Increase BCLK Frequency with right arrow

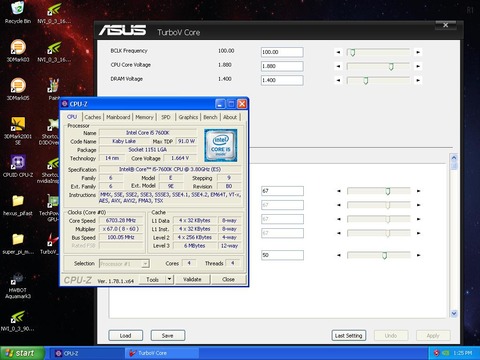418,52
